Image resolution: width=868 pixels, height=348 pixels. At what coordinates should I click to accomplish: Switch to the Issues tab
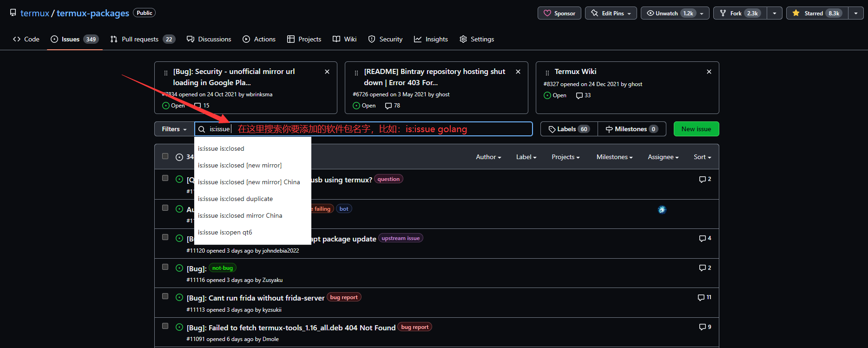click(x=75, y=39)
